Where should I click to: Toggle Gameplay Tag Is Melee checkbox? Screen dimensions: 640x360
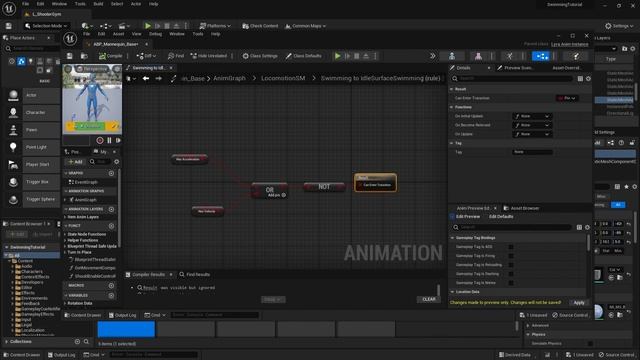pos(511,283)
